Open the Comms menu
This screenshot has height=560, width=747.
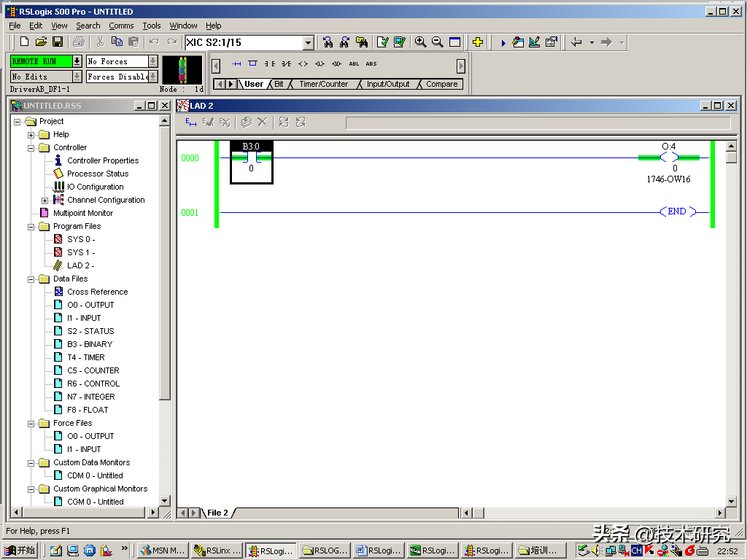click(x=121, y=26)
